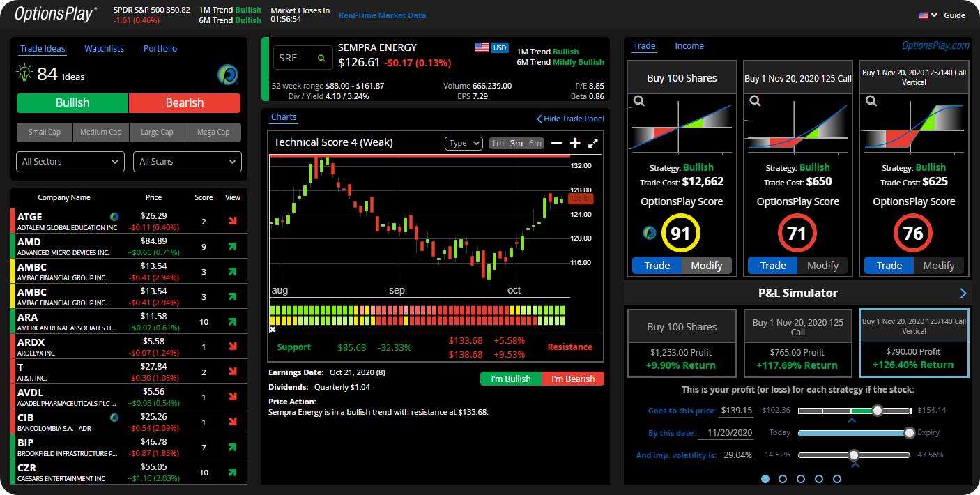Click the red view arrow for CIB
980x495 pixels.
pyautogui.click(x=233, y=422)
